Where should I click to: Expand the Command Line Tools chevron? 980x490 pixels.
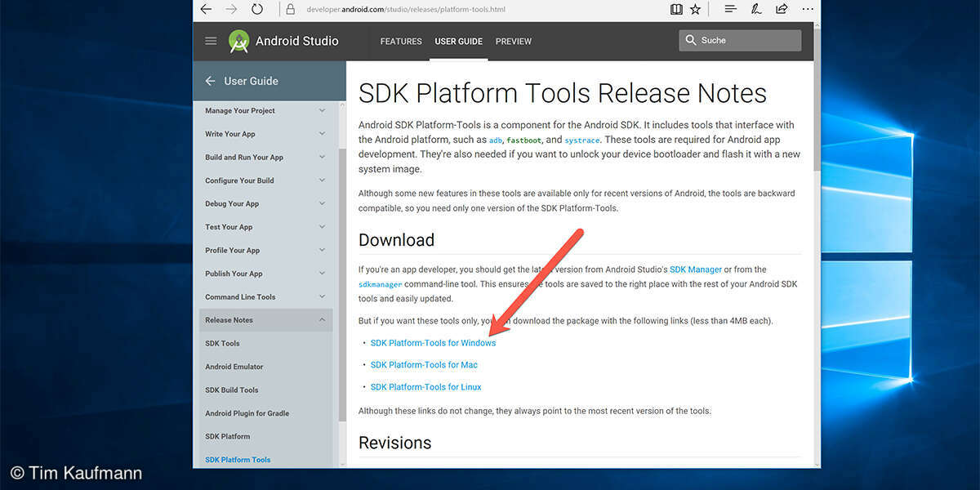[322, 297]
